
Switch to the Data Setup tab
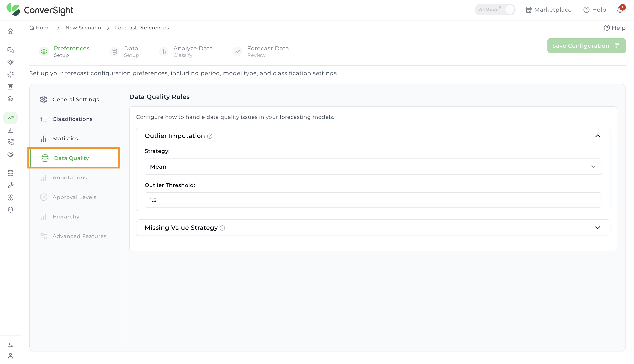pos(124,51)
